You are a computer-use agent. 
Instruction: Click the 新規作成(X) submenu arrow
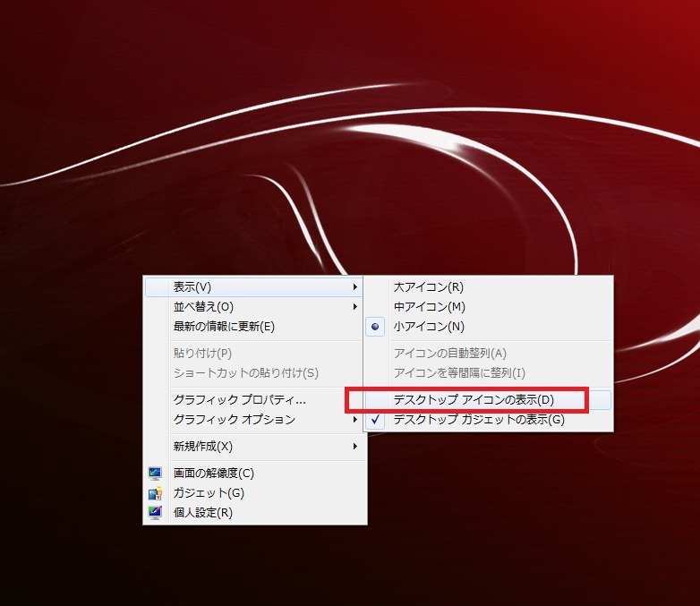pos(354,446)
